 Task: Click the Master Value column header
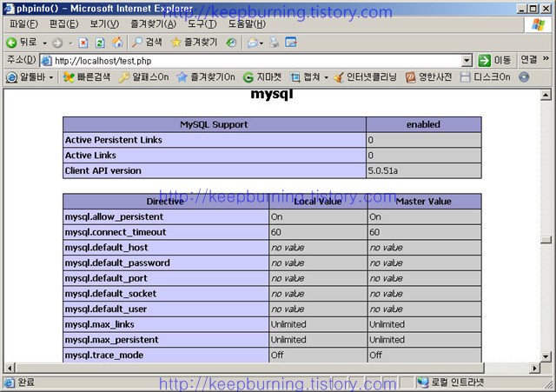pos(424,202)
